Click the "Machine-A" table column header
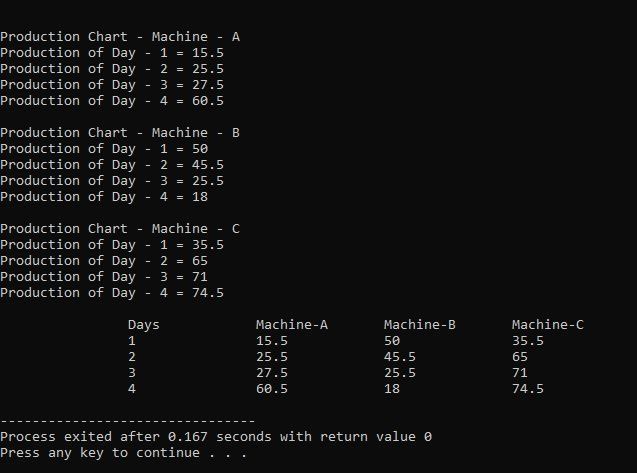Viewport: 637px width, 473px height. tap(292, 325)
